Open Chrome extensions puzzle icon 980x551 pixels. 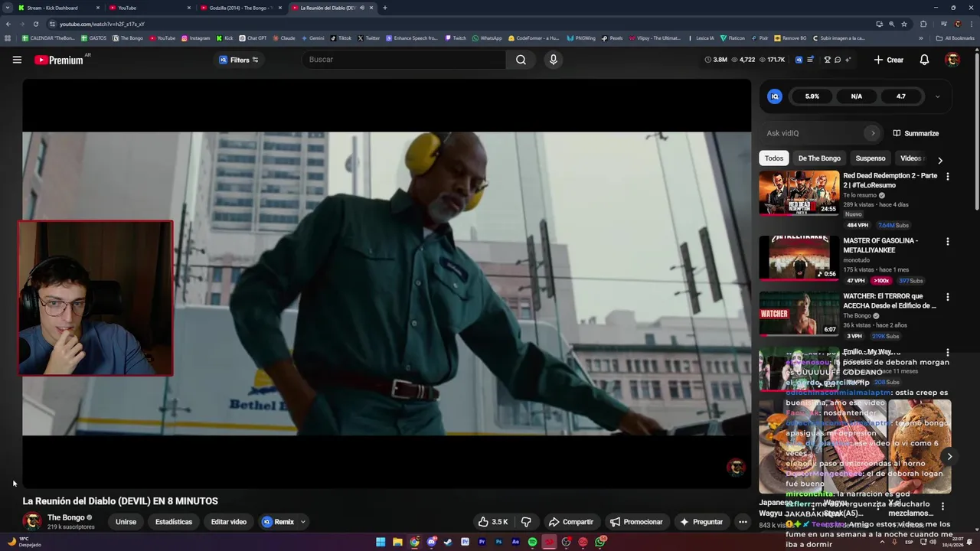click(x=923, y=24)
